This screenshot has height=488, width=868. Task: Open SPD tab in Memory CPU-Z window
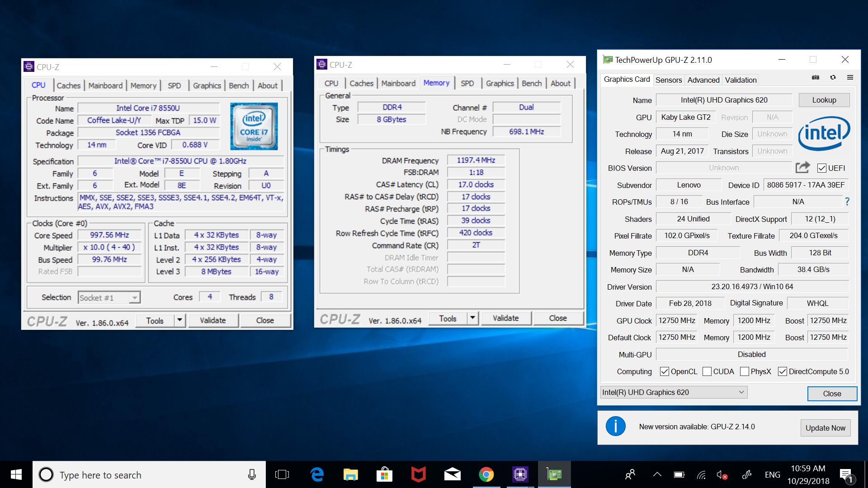point(467,83)
